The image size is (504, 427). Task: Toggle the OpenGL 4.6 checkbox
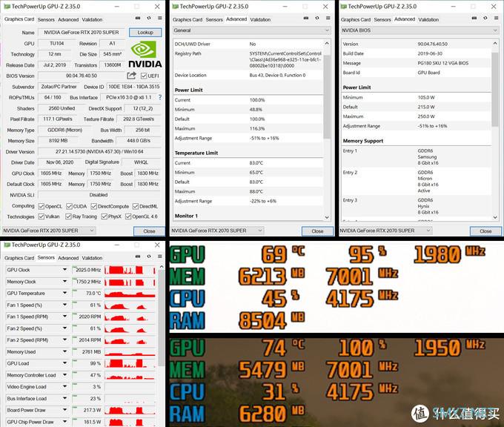click(x=128, y=216)
